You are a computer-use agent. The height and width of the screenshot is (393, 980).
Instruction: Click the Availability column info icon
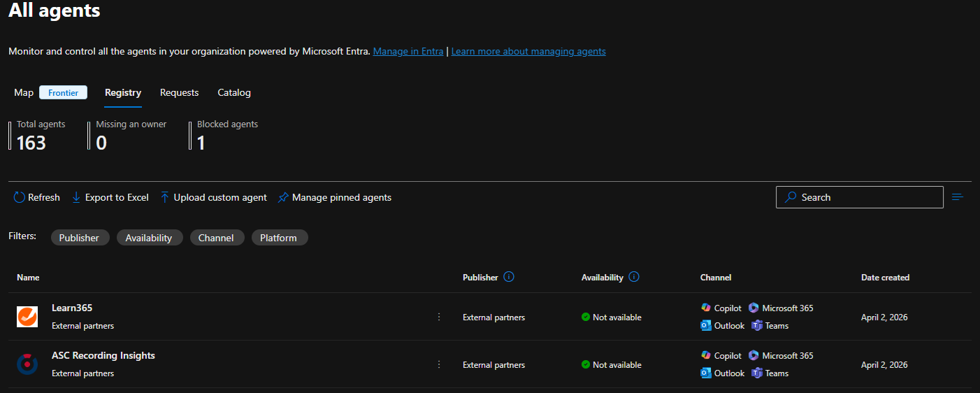coord(634,277)
